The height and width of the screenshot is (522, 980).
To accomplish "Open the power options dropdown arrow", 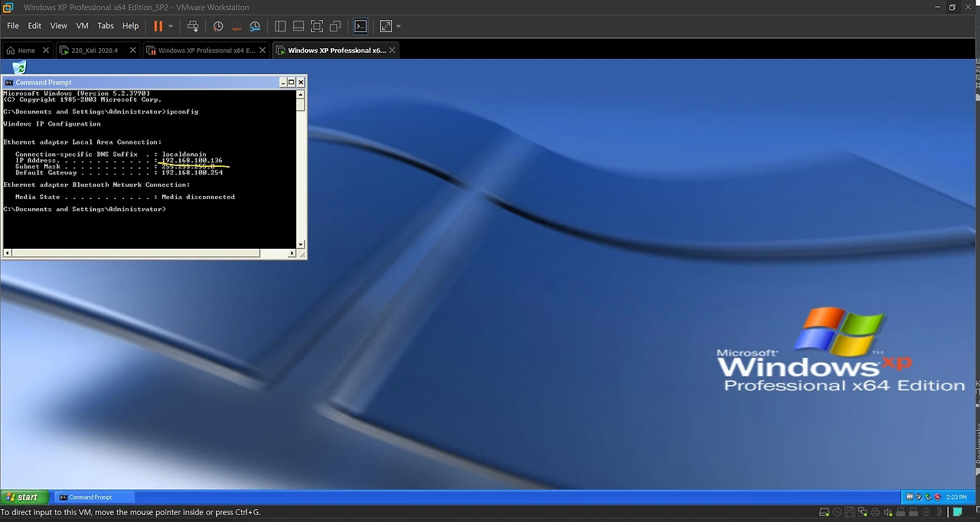I will pos(171,26).
